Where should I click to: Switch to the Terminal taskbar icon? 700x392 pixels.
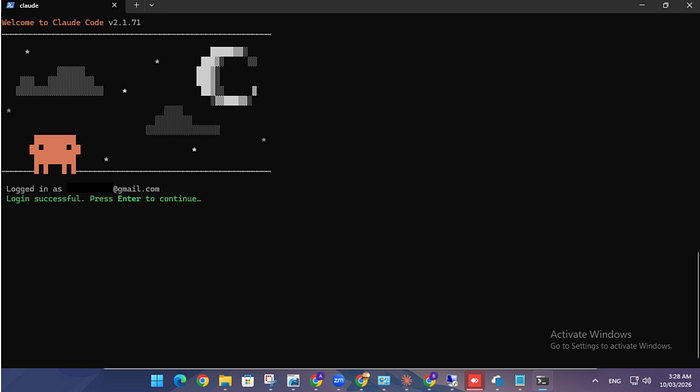(542, 381)
